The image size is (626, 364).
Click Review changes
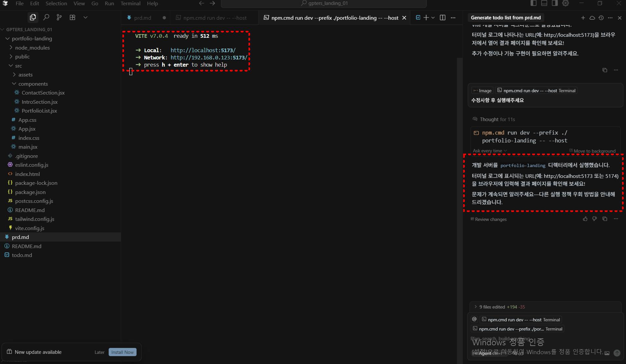488,219
